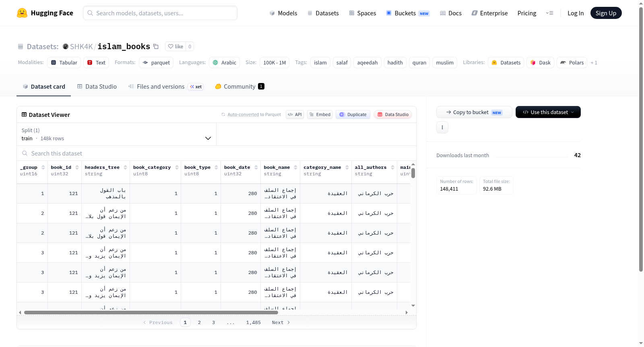This screenshot has width=644, height=347.
Task: Click the three-dot more options button
Action: pos(442,127)
